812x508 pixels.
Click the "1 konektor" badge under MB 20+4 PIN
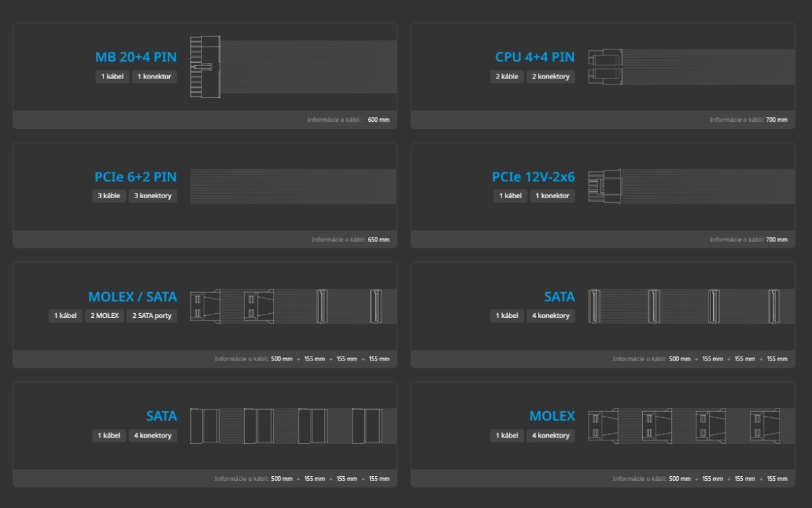tap(154, 76)
